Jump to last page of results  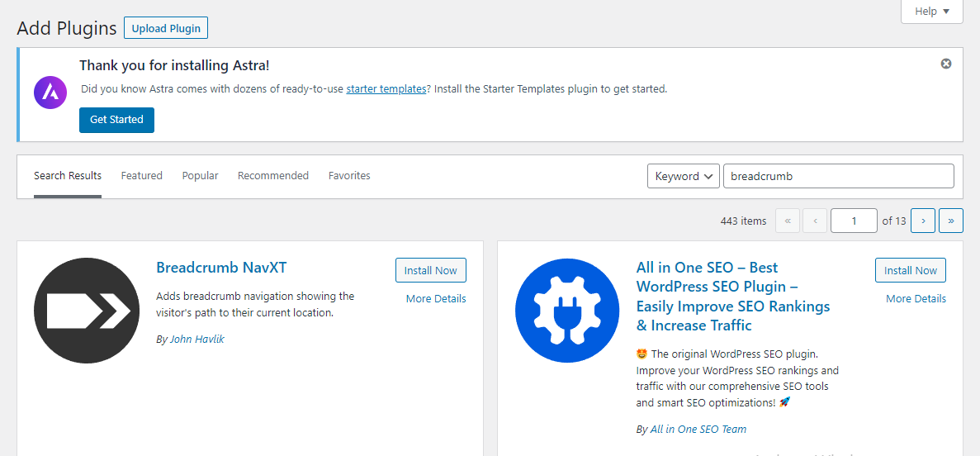tap(950, 221)
